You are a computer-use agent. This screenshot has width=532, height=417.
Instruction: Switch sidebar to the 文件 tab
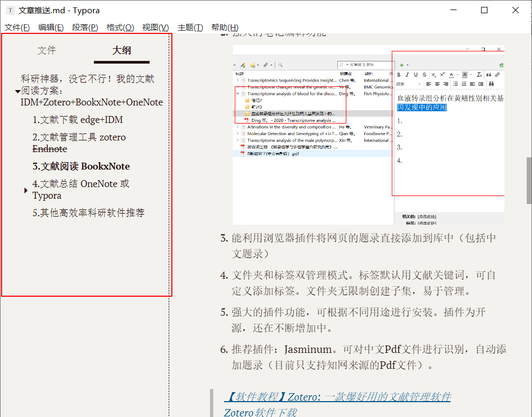[x=47, y=50]
